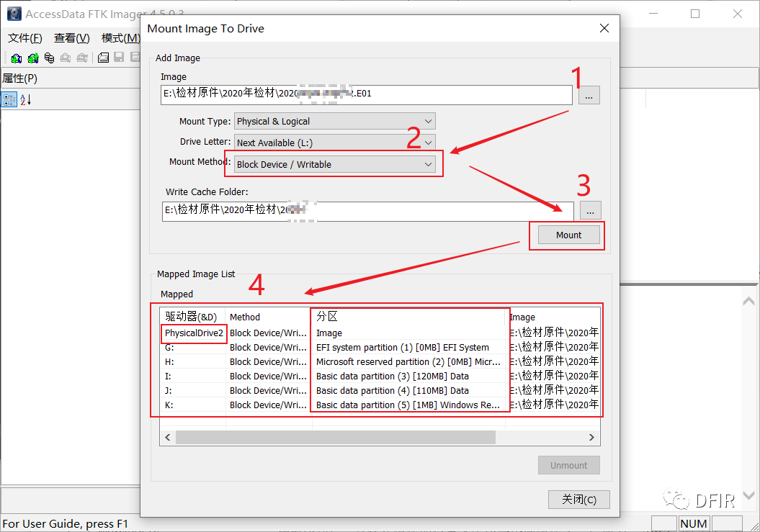Sort properties alphabetically with A-Z icon

(25, 99)
